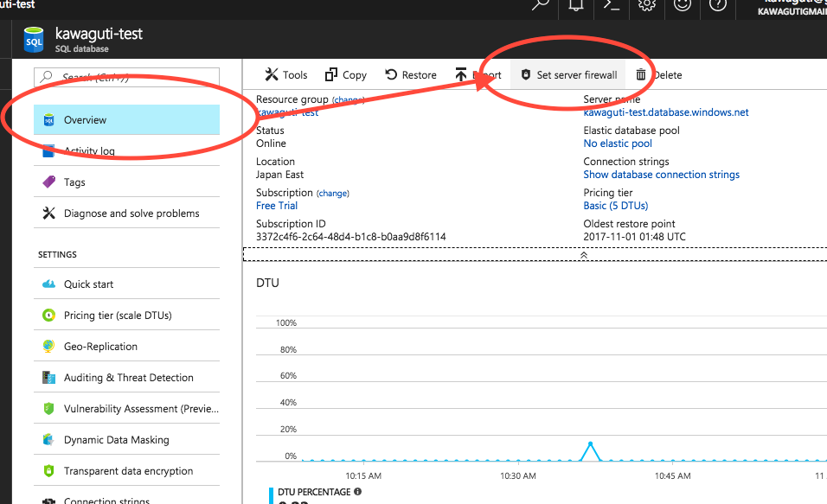
Task: Click the Vulnerability Assessment shield icon
Action: pos(48,409)
